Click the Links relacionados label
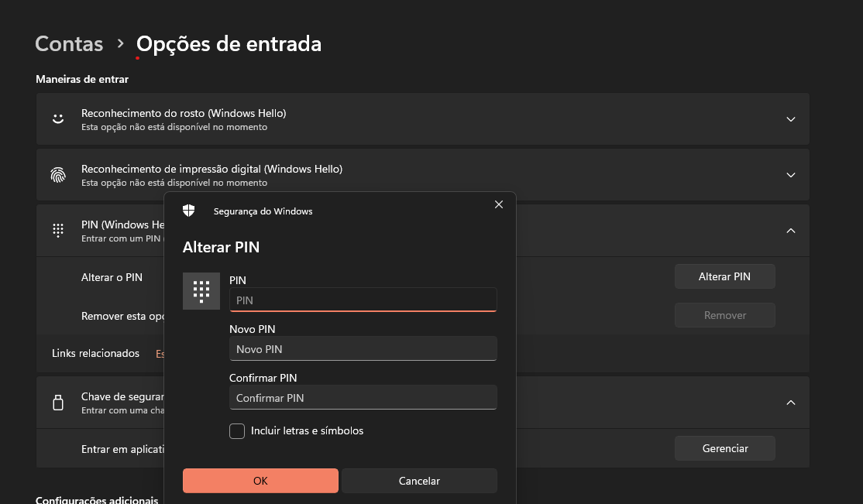This screenshot has width=863, height=504. coord(96,353)
